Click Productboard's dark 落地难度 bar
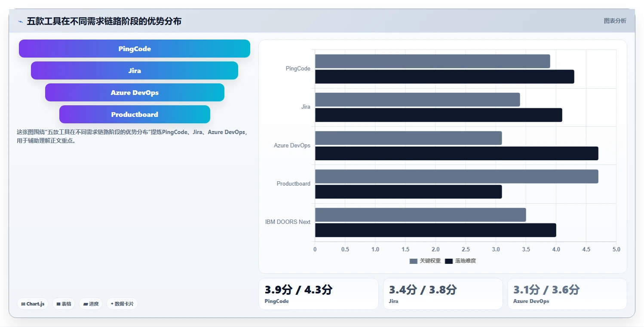 408,192
